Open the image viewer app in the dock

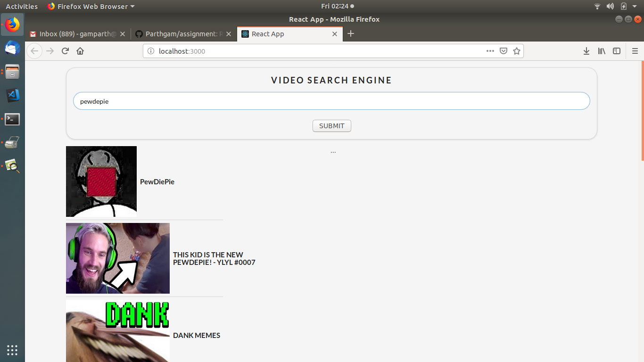click(x=12, y=165)
